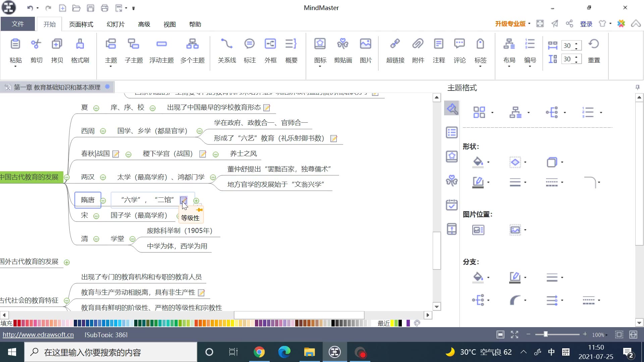This screenshot has width=644, height=362.
Task: Collapse the 宋 branch
Action: (x=96, y=216)
